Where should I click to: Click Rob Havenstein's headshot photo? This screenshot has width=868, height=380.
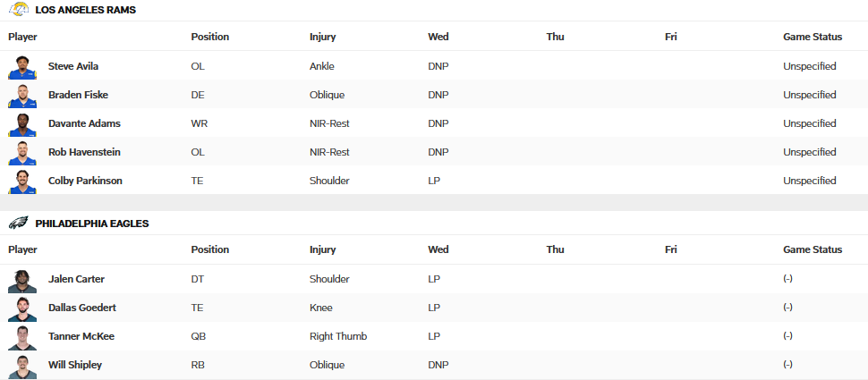point(22,153)
